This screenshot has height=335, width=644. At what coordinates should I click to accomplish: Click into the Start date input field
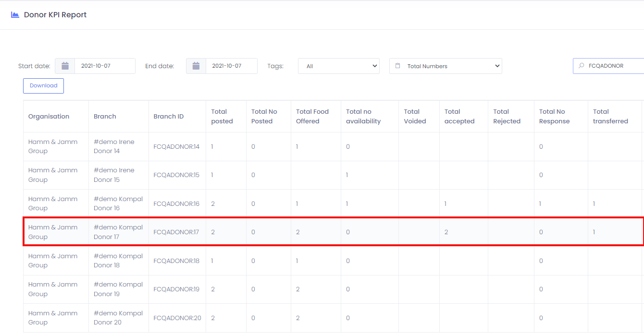click(104, 66)
